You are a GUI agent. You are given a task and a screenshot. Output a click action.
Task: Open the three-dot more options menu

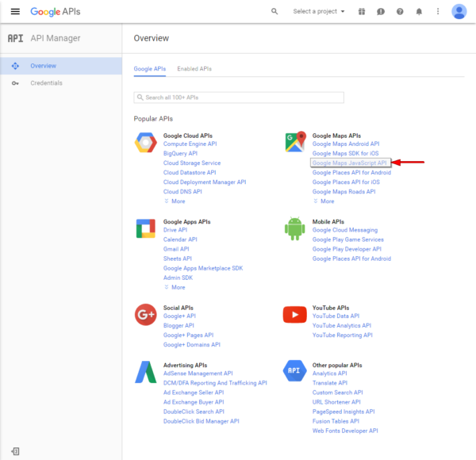pos(438,12)
